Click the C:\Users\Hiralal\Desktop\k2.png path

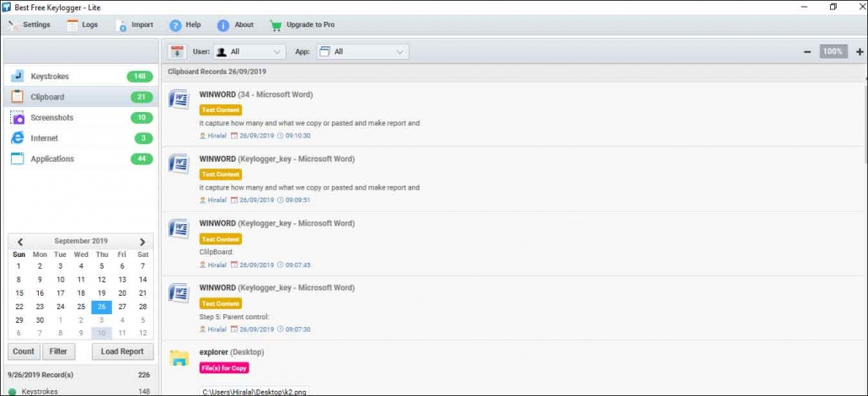(255, 391)
